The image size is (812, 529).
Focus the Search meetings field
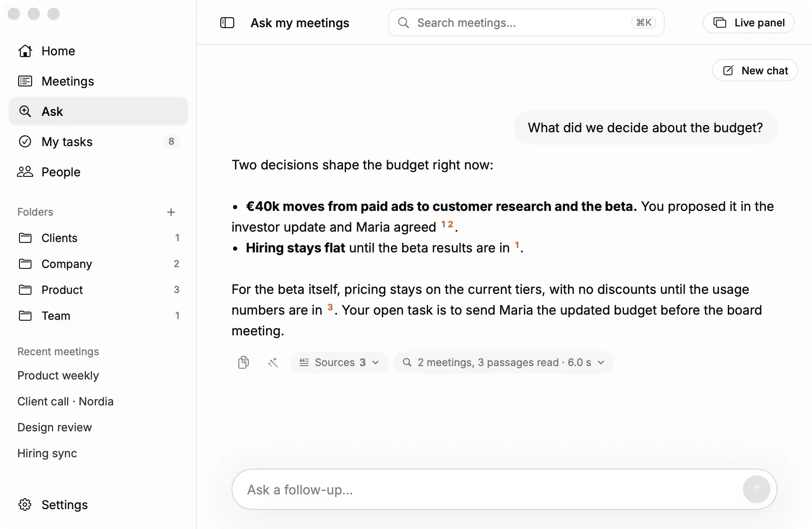point(526,22)
